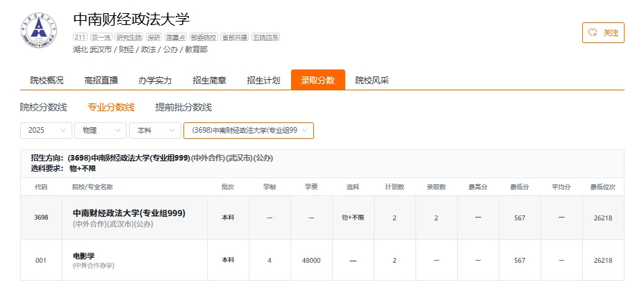Click the 最低位次 column header
The height and width of the screenshot is (294, 644).
[603, 187]
